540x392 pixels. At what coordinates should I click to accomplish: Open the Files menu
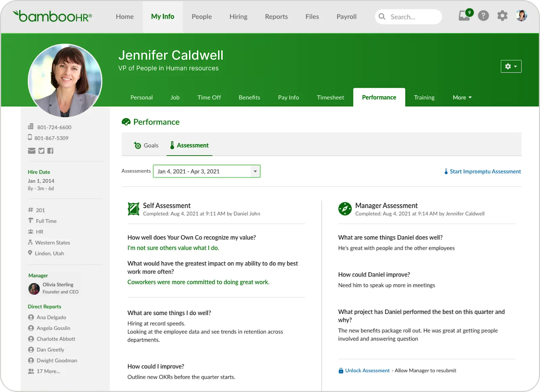tap(312, 17)
